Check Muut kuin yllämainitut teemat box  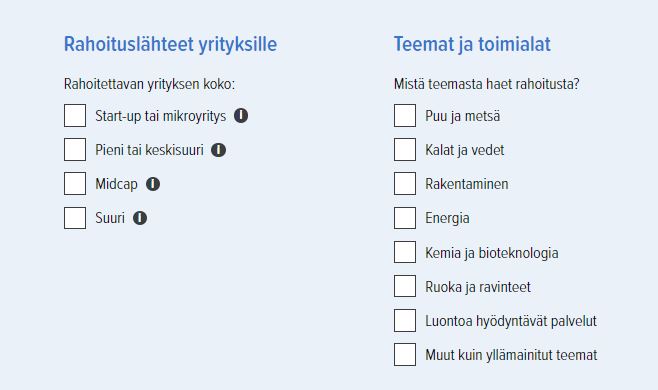click(405, 354)
